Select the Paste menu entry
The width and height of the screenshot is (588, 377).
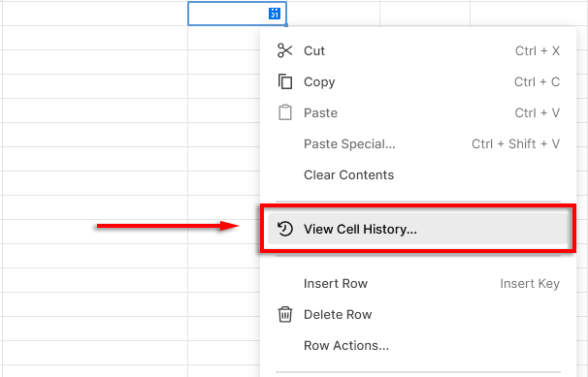pos(418,112)
